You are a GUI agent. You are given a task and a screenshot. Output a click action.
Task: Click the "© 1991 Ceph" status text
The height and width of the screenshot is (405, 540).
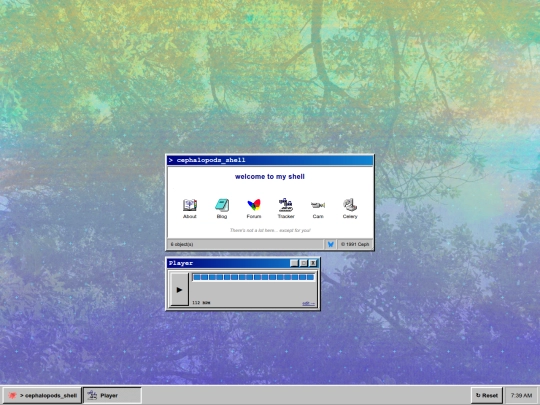[355, 244]
